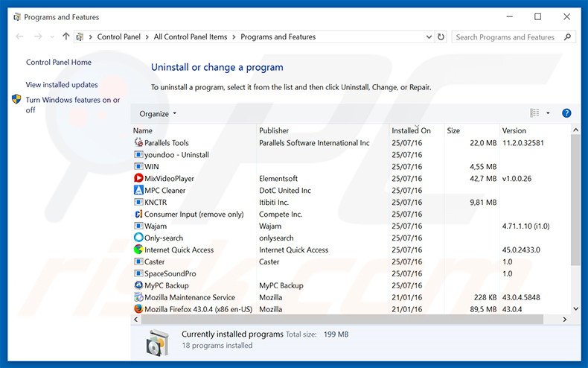Expand the address bar history dropdown

[x=429, y=37]
